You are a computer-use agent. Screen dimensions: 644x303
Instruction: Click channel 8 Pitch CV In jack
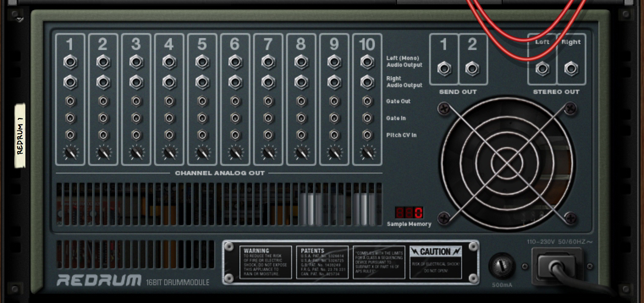tap(301, 135)
